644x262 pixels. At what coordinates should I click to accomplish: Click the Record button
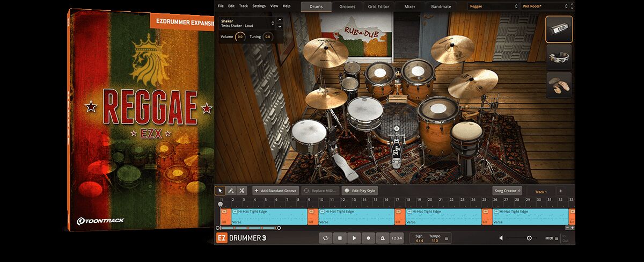(x=368, y=238)
